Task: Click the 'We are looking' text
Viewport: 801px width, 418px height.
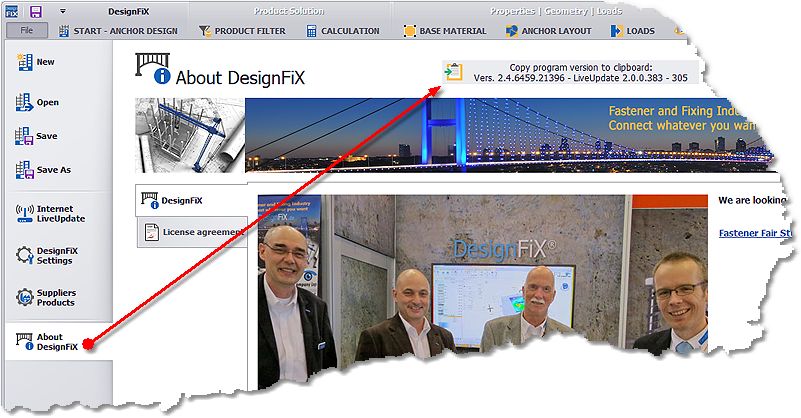Action: click(752, 200)
